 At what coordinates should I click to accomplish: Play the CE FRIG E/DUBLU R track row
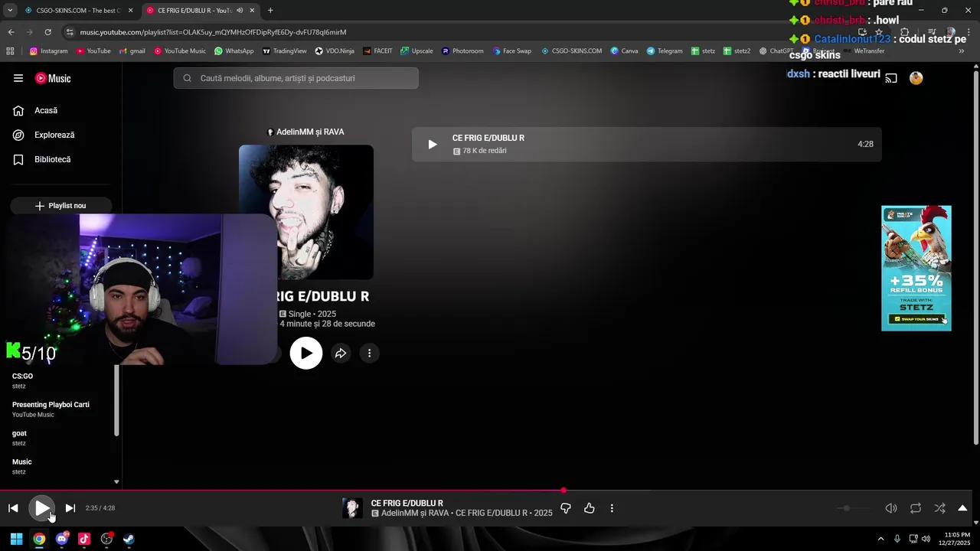[646, 144]
